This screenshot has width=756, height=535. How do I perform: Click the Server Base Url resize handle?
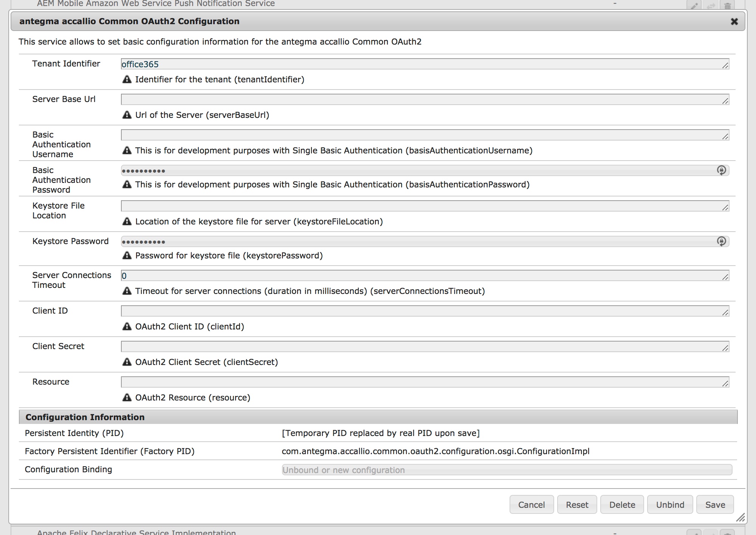725,101
